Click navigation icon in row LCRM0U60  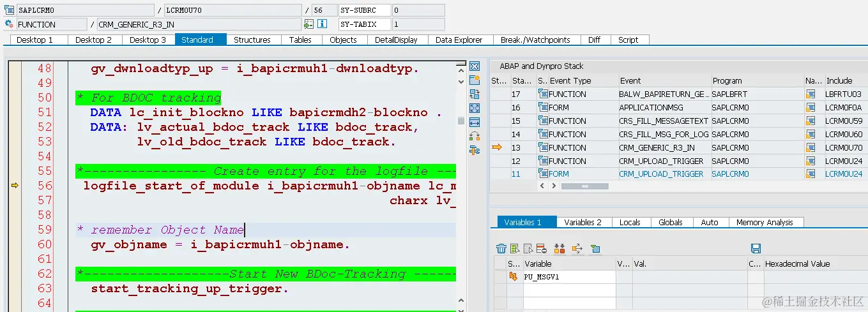(811, 135)
